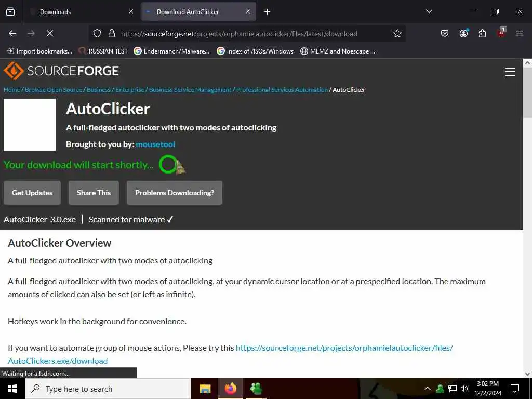Open the Windows Start menu

[12, 389]
